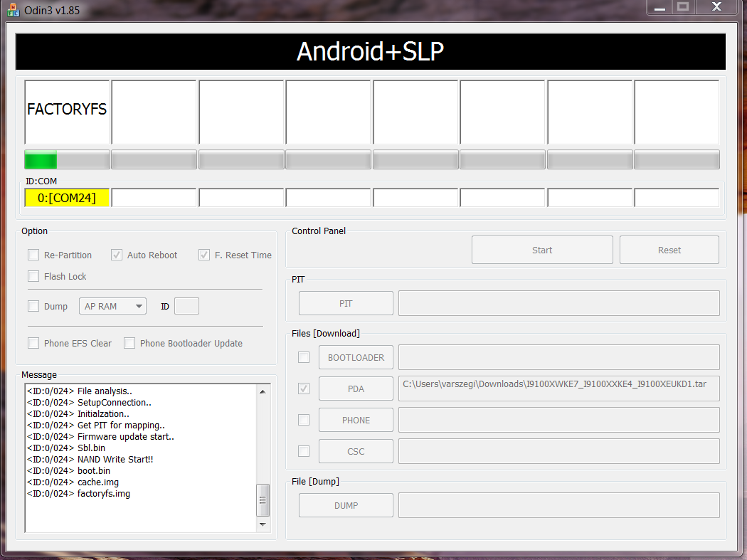Viewport: 747px width, 560px height.
Task: Click the FACTORYFS status box
Action: tap(67, 112)
